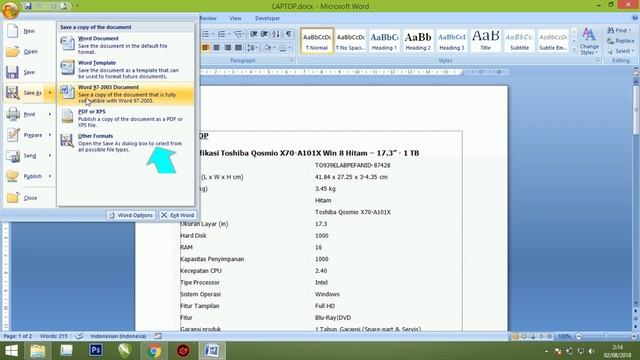This screenshot has height=360, width=640.
Task: Toggle Align Text Left
Action: click(x=205, y=48)
